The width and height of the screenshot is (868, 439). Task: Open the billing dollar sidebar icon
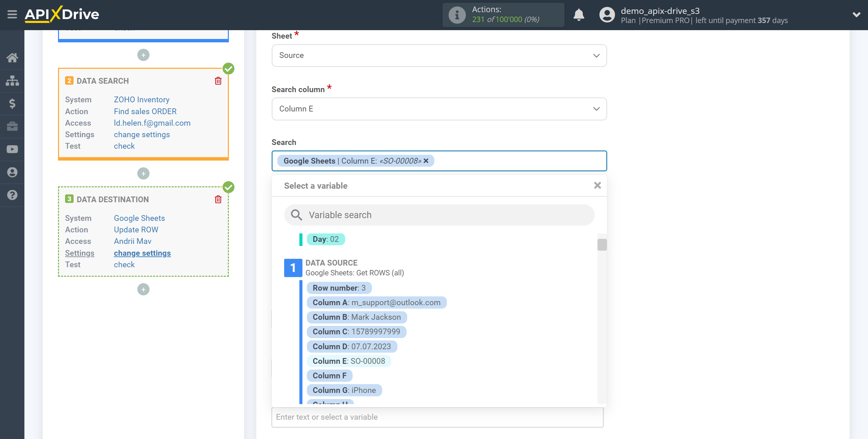pyautogui.click(x=12, y=103)
